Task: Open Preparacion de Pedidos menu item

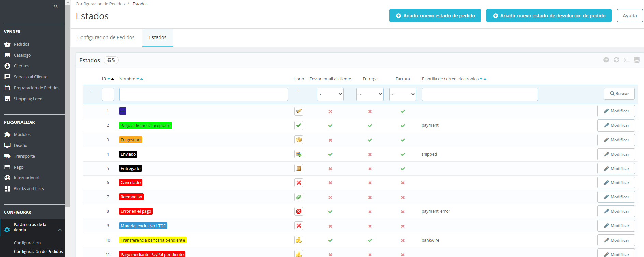Action: tap(36, 88)
